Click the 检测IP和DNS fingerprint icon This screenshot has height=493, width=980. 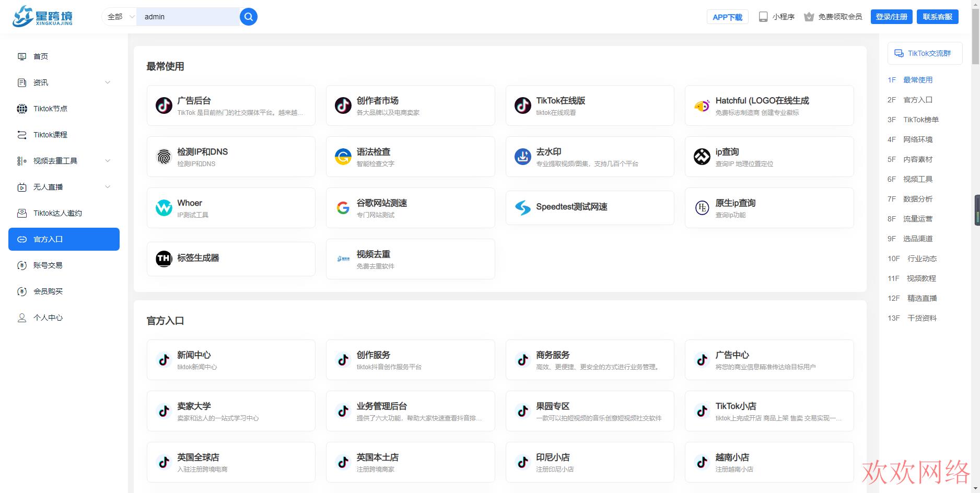click(164, 157)
